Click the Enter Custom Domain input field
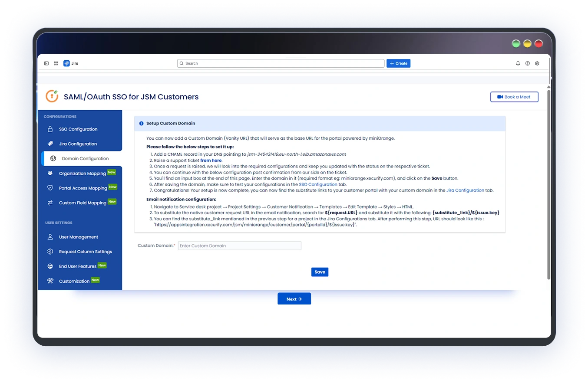This screenshot has height=383, width=588. click(x=239, y=246)
